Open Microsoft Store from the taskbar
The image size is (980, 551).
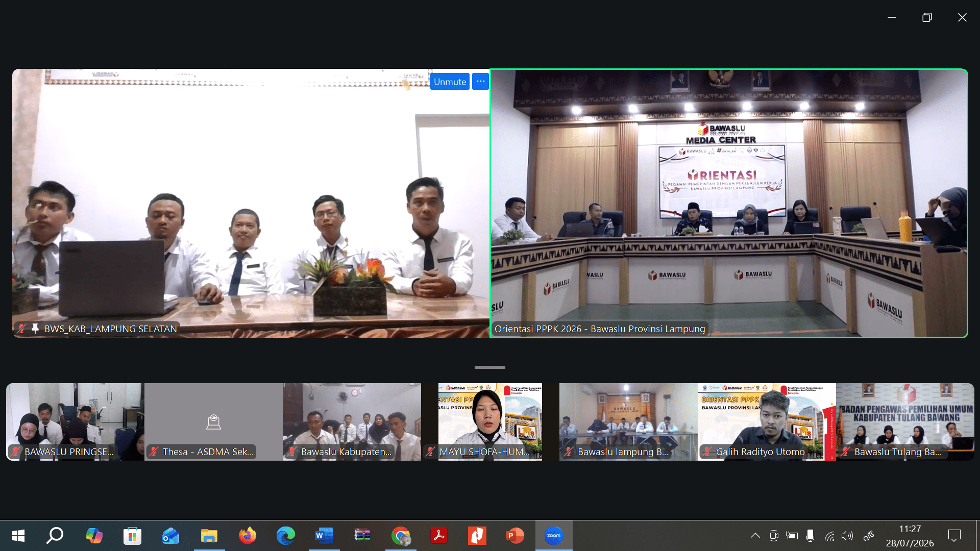[x=132, y=536]
